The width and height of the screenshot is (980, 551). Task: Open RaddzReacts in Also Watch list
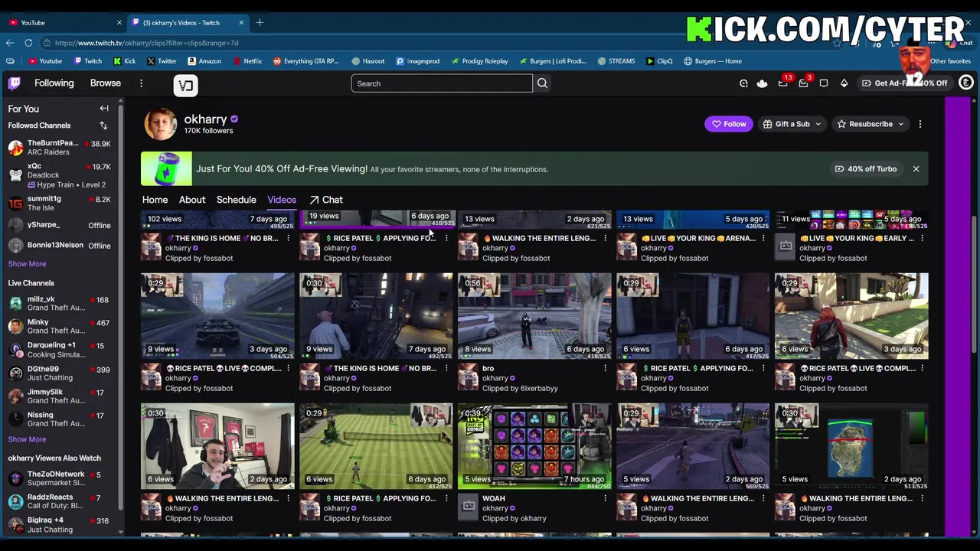pyautogui.click(x=60, y=502)
